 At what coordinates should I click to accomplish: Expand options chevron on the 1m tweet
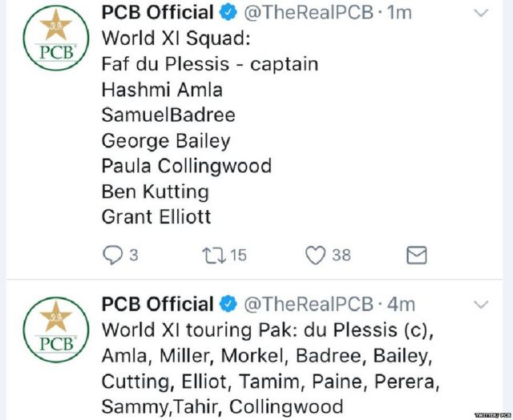(481, 13)
